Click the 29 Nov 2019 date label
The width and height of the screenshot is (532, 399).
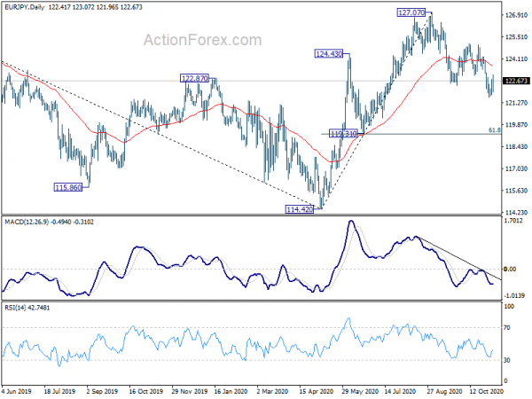coord(190,391)
